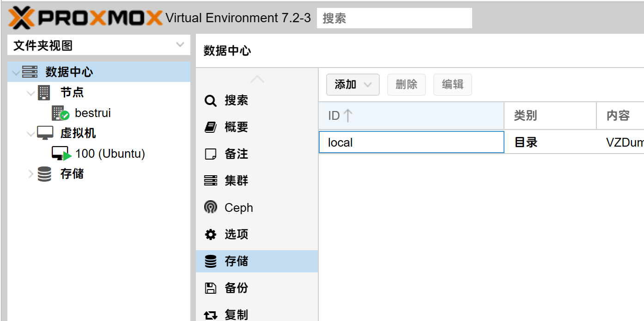Focus the top 搜索 search field
Viewport: 644px width, 321px height.
(395, 18)
